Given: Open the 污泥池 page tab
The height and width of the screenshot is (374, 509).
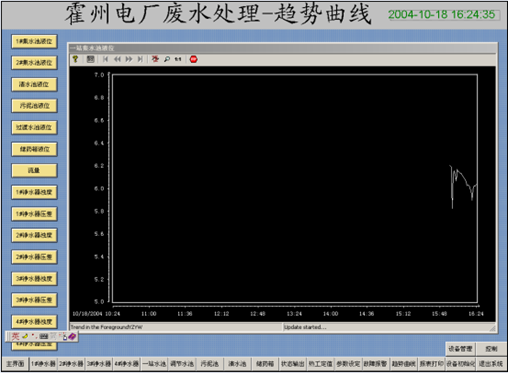Looking at the screenshot, I should pos(210,363).
